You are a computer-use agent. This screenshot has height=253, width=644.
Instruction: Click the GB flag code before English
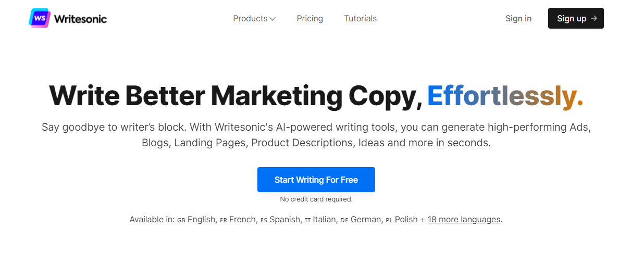[181, 221]
